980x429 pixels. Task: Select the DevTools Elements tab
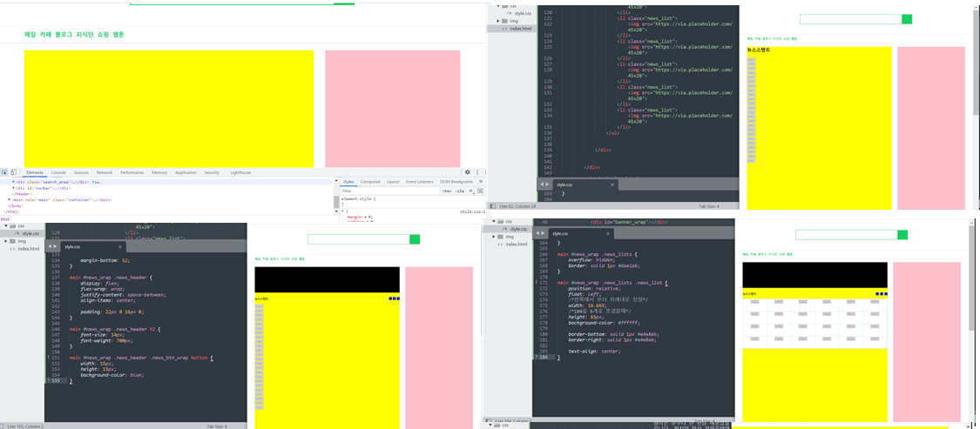(34, 172)
